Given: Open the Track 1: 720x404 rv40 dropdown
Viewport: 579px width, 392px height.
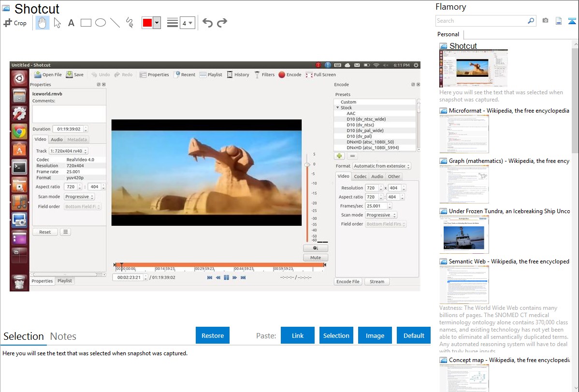Looking at the screenshot, I should tap(68, 151).
